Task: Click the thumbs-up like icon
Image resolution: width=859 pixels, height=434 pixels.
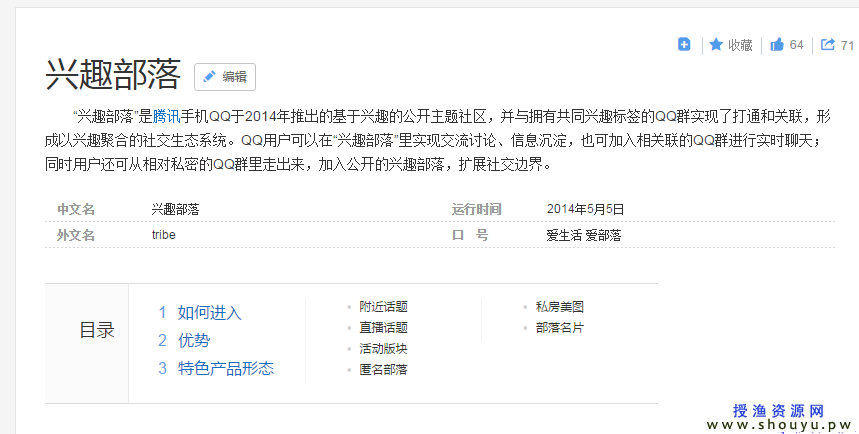Action: pos(777,44)
